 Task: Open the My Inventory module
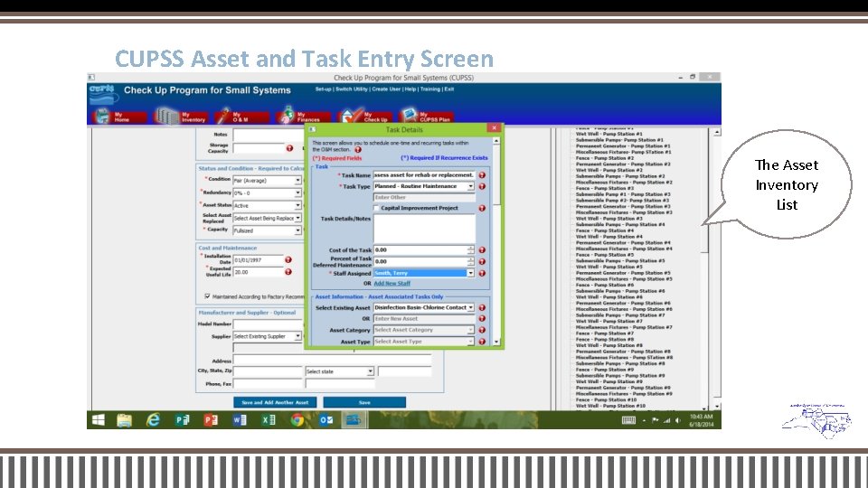click(181, 117)
